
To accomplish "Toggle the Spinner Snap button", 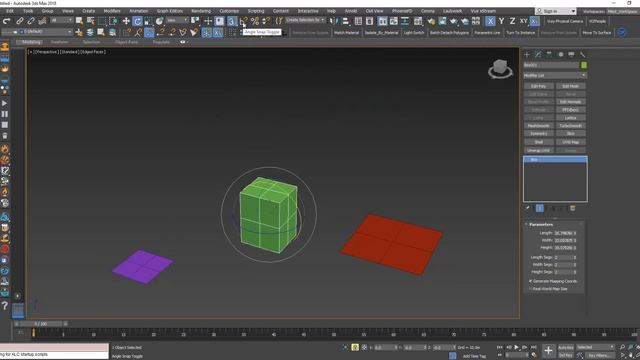I will point(266,21).
